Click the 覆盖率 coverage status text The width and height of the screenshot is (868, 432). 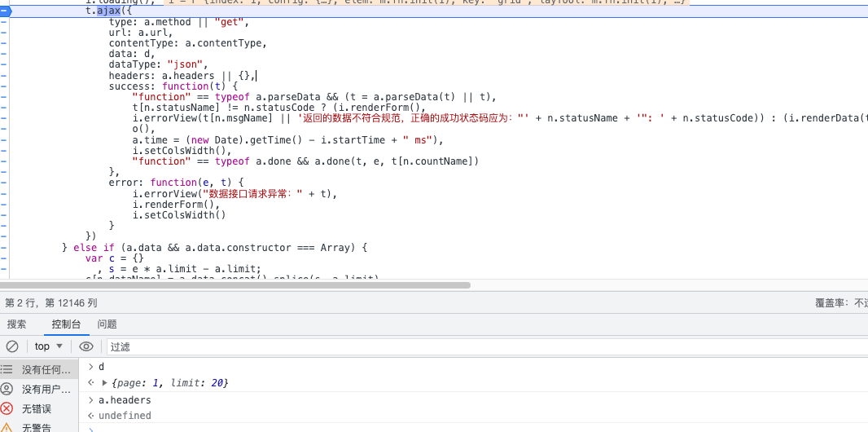pyautogui.click(x=840, y=302)
